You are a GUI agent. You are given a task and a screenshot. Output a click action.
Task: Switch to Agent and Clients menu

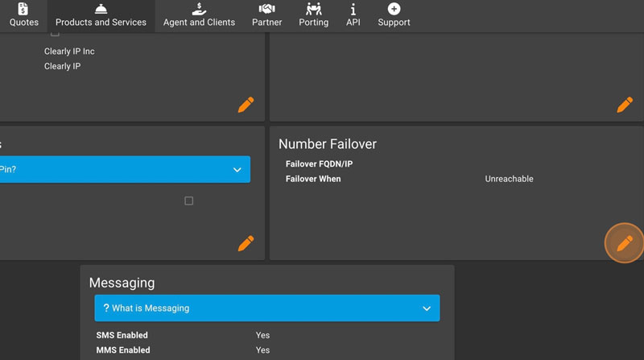[x=199, y=15]
